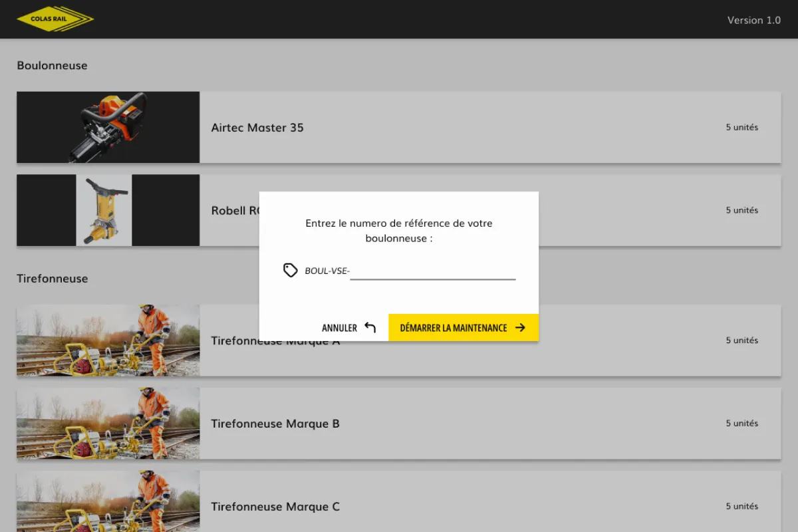Click the BOUL-VSE- reference input field
Image resolution: width=798 pixels, height=532 pixels.
point(432,271)
